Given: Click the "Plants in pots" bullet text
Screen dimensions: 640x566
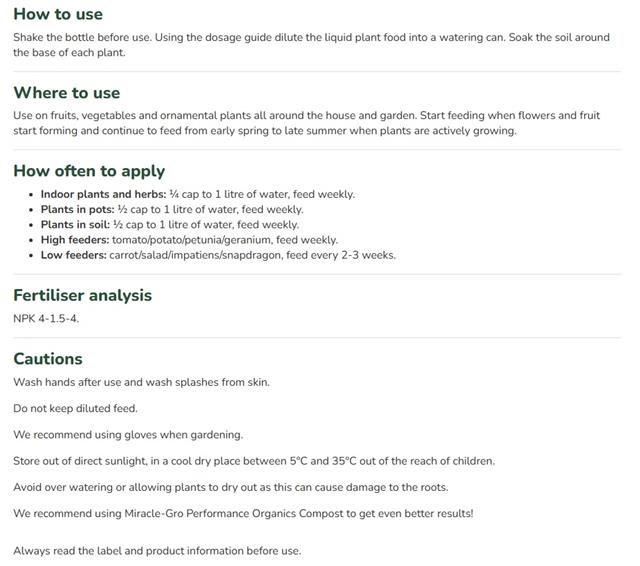Looking at the screenshot, I should (172, 209).
